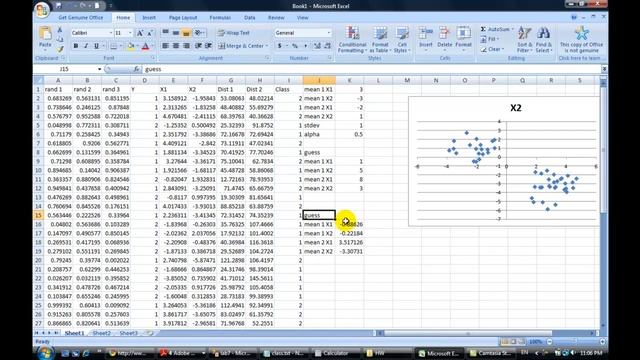640x360 pixels.
Task: Toggle Align Text Left
Action: (x=165, y=46)
